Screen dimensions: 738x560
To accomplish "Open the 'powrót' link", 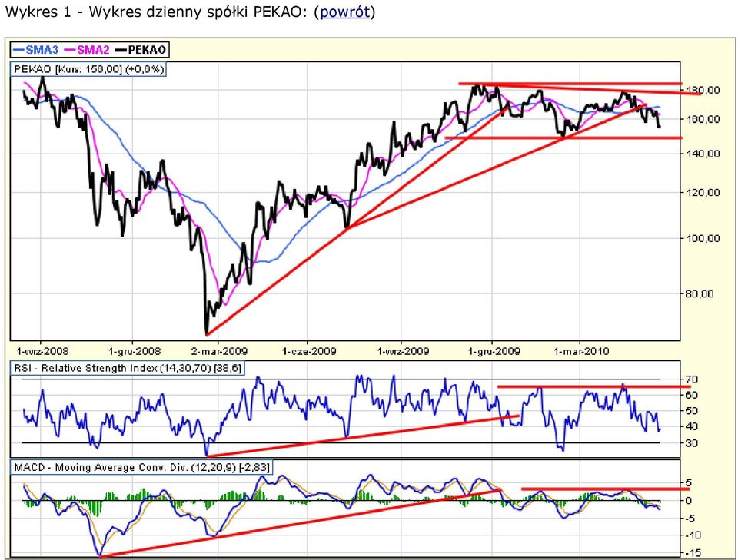I will point(344,12).
